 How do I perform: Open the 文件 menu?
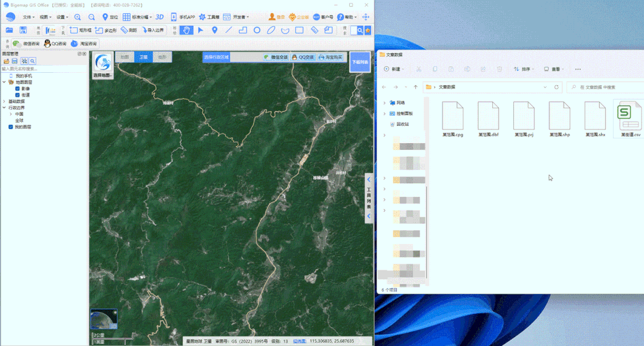pos(28,17)
